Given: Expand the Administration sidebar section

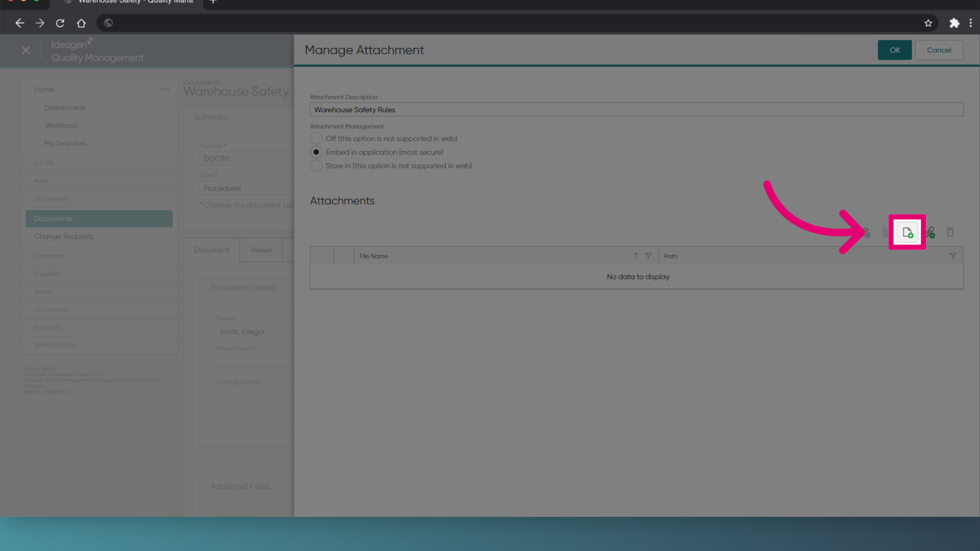Looking at the screenshot, I should [100, 345].
